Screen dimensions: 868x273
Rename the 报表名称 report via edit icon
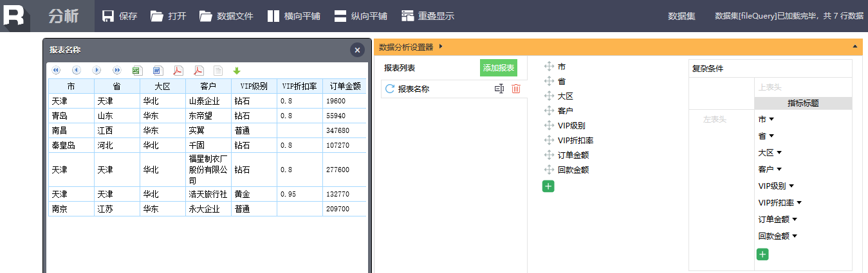point(499,89)
